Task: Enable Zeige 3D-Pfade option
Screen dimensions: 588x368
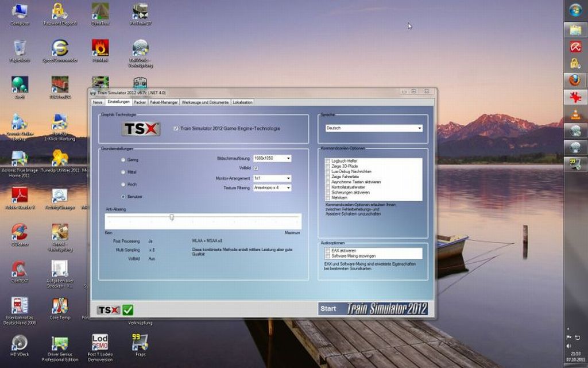Action: 328,166
